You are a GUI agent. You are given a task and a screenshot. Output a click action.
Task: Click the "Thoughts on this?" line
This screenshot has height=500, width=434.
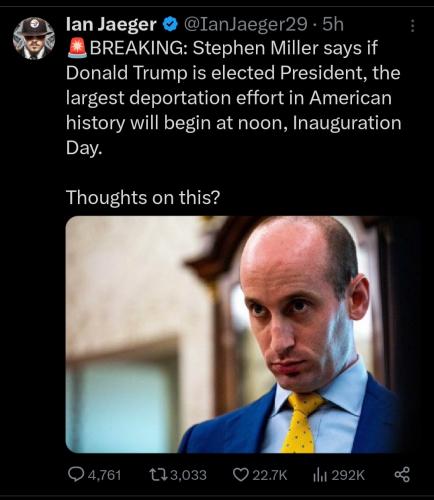(x=143, y=197)
